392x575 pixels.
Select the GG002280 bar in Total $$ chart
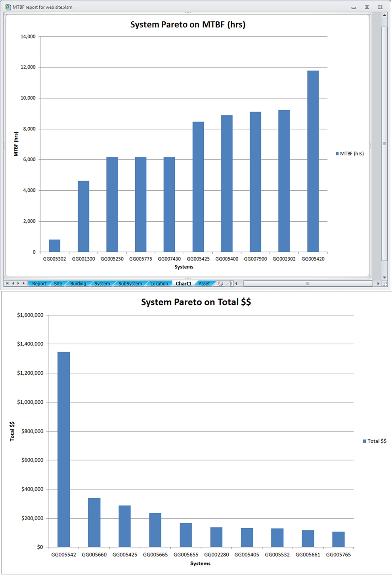(216, 537)
